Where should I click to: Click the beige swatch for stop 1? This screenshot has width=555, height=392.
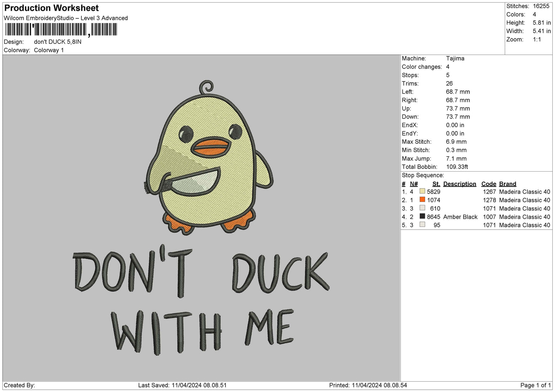[x=422, y=191]
